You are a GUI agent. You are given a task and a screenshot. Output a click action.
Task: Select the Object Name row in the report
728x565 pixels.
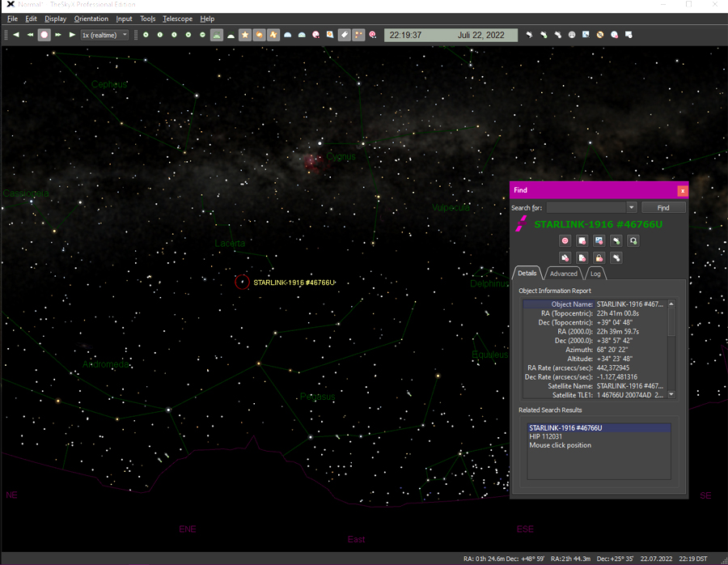(x=595, y=304)
